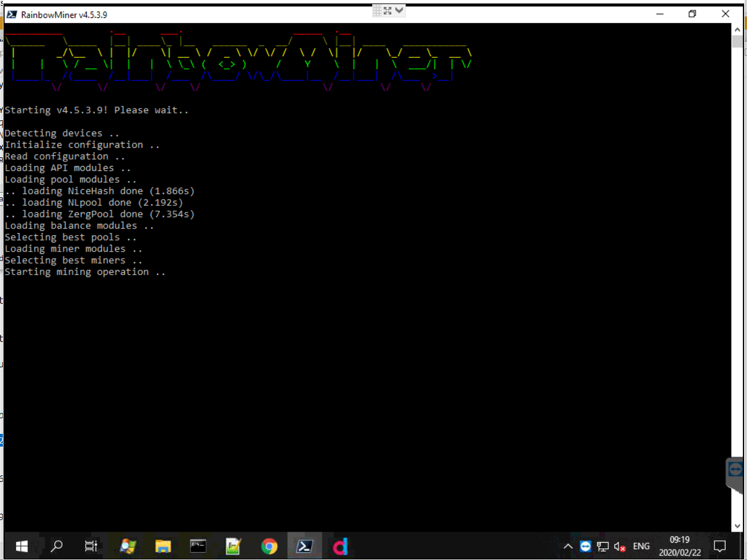Expand hidden icons in the system tray
747x560 pixels.
click(568, 546)
